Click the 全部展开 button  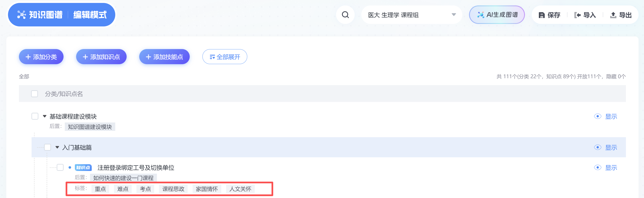[225, 57]
